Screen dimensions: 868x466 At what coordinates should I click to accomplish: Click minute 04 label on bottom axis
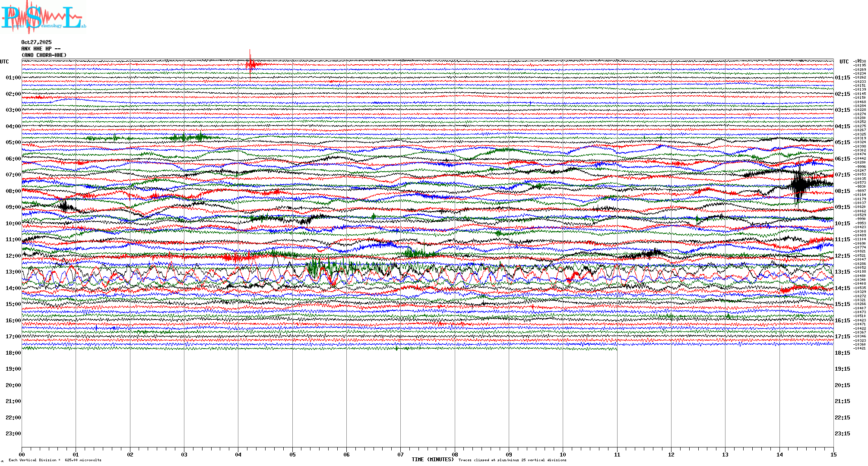238,454
